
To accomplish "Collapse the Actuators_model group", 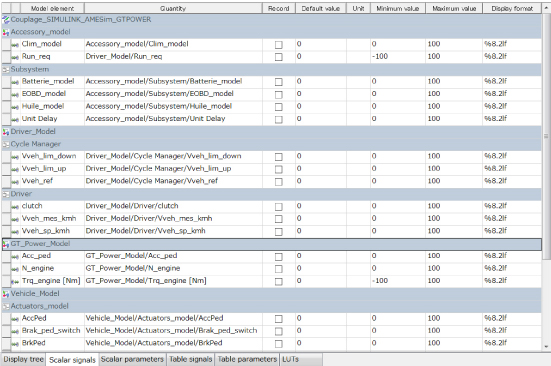I will (6, 306).
